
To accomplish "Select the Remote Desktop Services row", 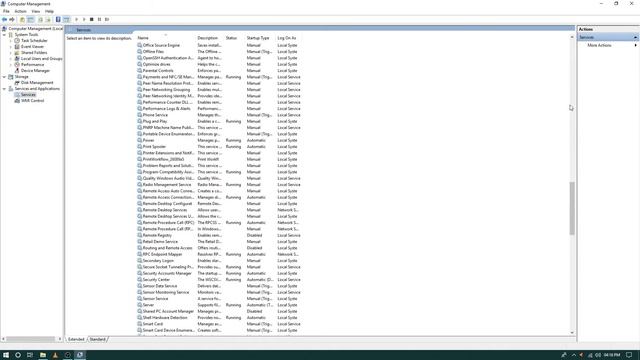I will point(219,210).
